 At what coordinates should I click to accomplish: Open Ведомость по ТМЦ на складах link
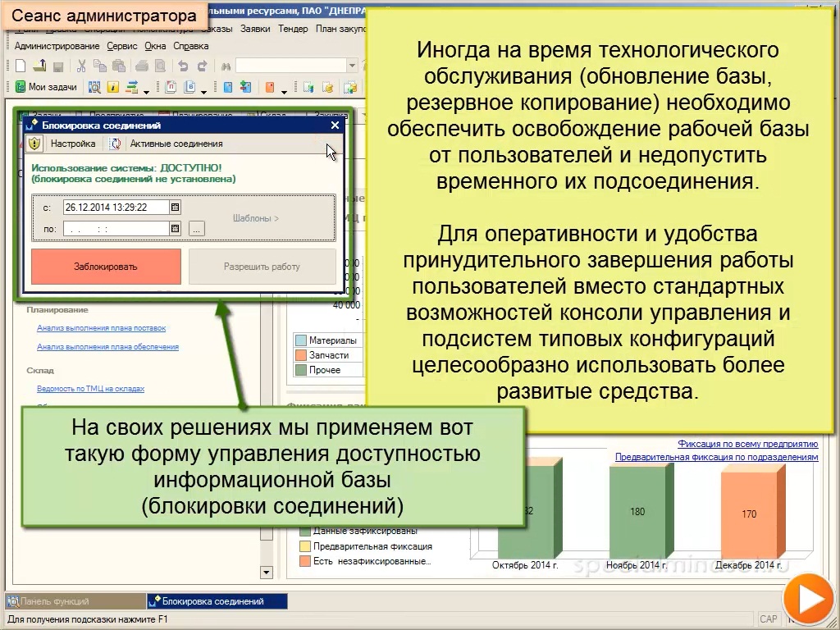click(90, 389)
